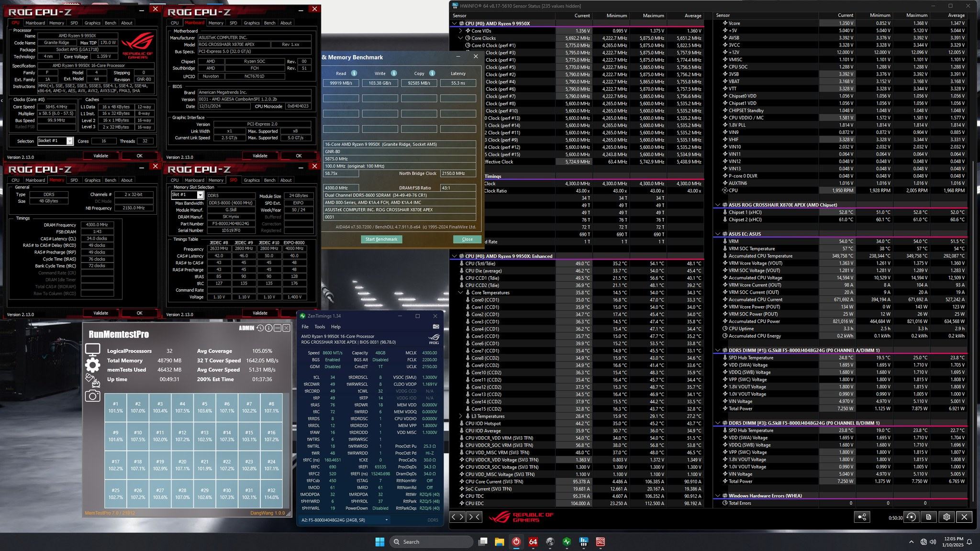Click the RunMemtestPro history clock icon
Screen dimensions: 980x551
(x=260, y=328)
